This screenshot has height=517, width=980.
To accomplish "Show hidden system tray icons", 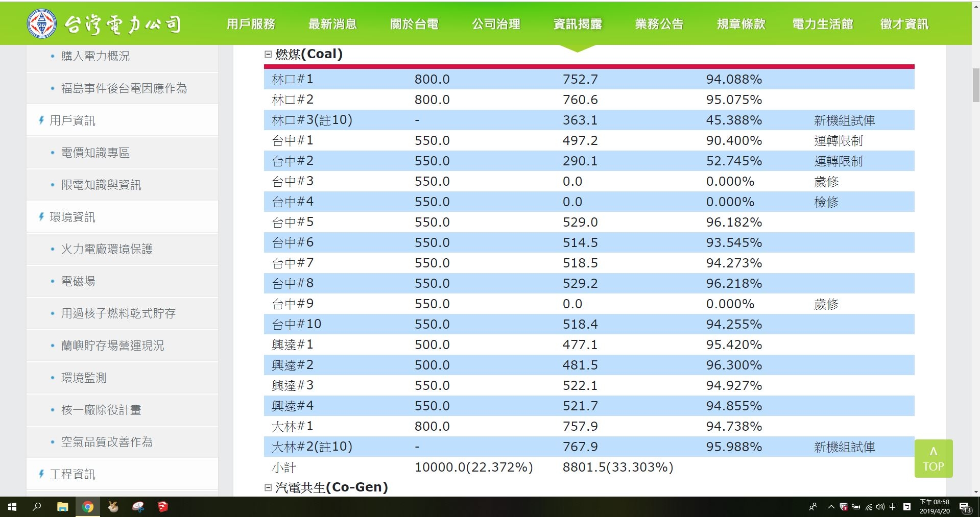I will tap(831, 507).
